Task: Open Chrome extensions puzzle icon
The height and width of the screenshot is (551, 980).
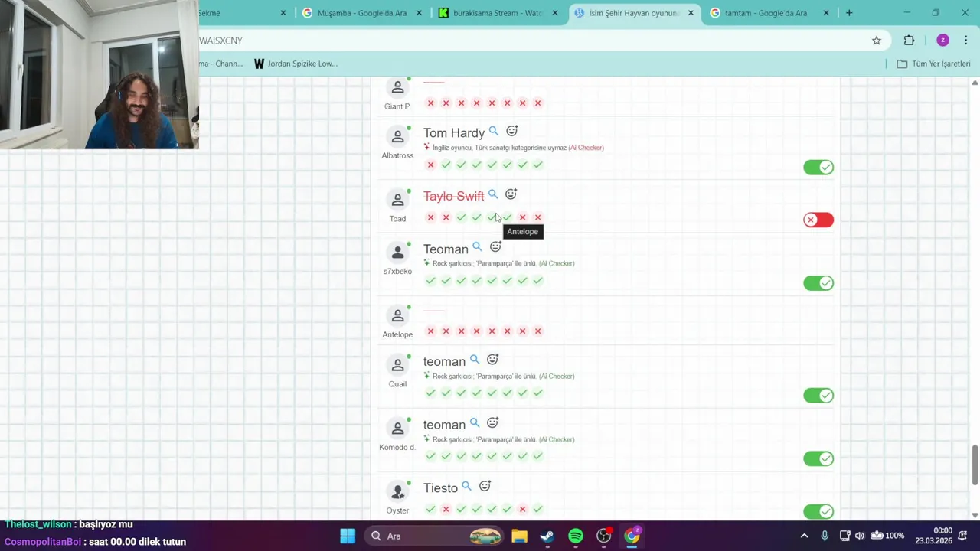Action: 909,41
